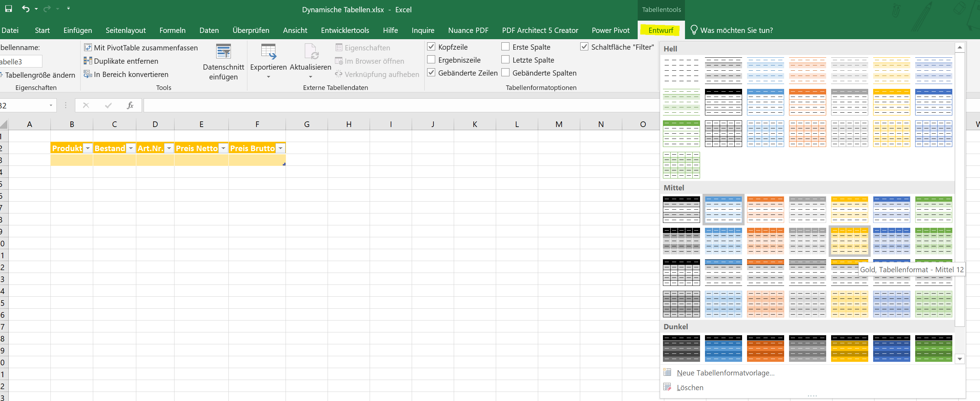980x401 pixels.
Task: Click the Undo arrow icon
Action: click(x=26, y=8)
